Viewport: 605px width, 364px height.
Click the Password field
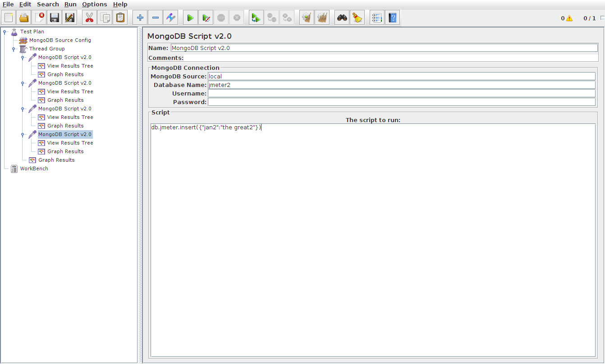click(x=402, y=102)
